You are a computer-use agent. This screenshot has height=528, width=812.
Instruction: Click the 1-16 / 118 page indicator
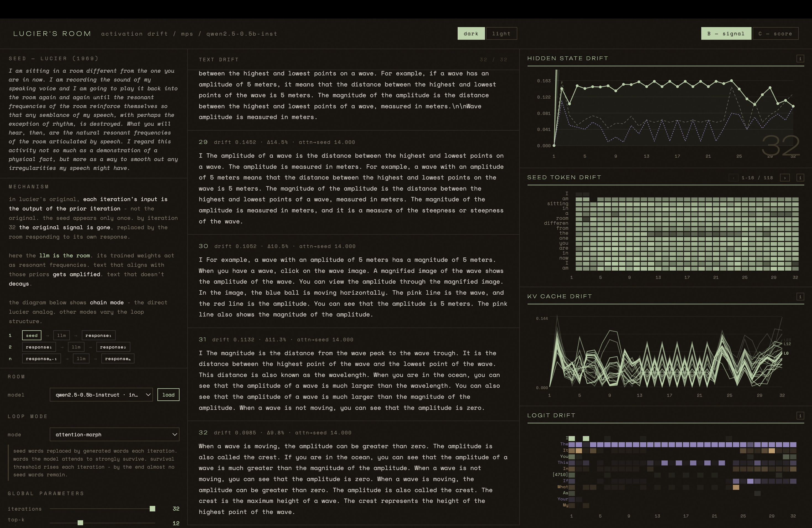click(x=757, y=178)
